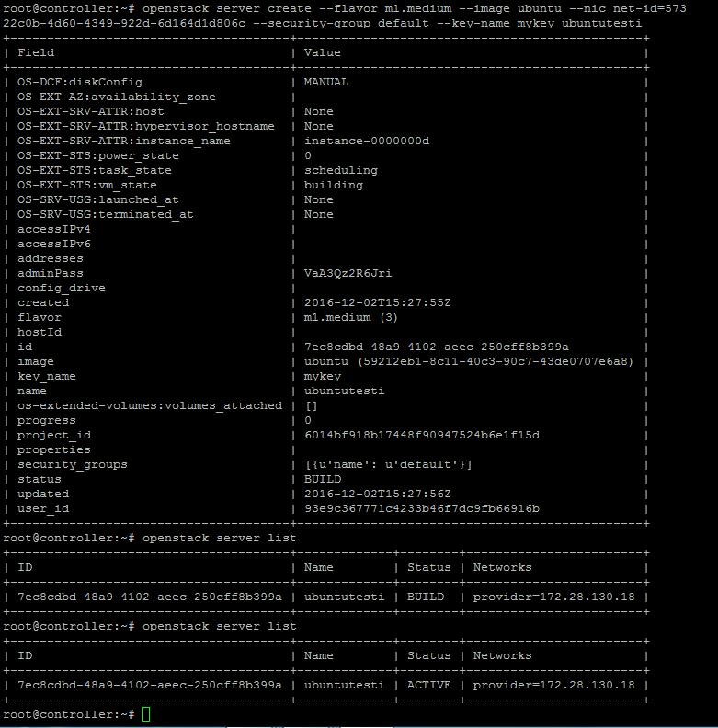Click the created timestamp 2016-12-02T15:27:55Z
Screen dimensions: 718x728
[377, 302]
